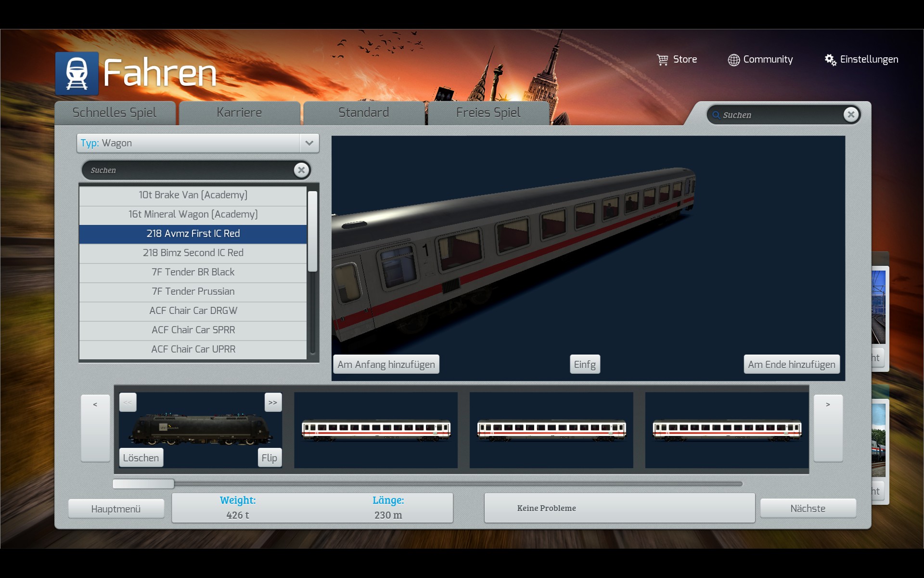The width and height of the screenshot is (924, 578).
Task: Open Community via the globe icon
Action: pyautogui.click(x=733, y=60)
